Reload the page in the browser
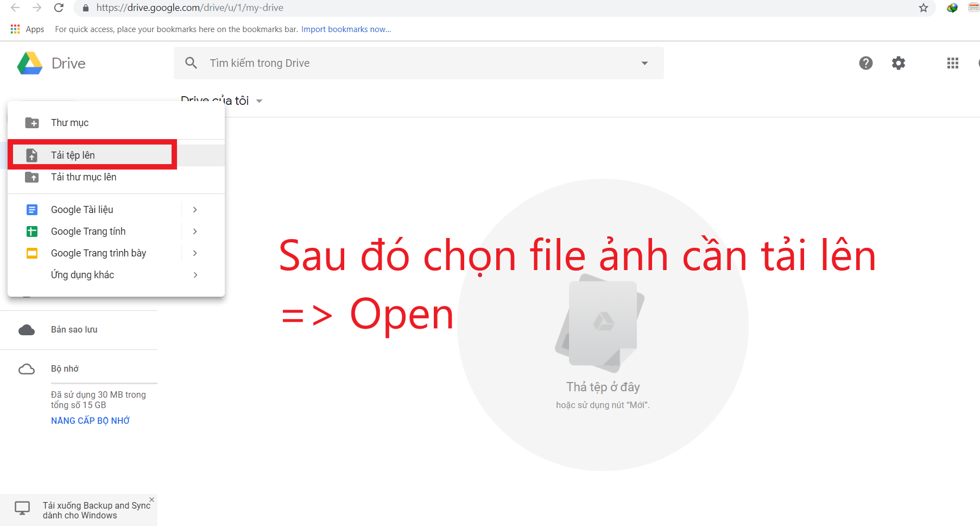This screenshot has width=980, height=526. coord(59,8)
